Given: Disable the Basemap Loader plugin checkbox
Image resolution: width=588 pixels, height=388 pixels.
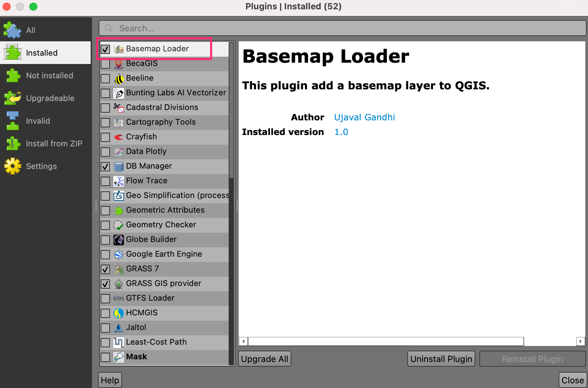Looking at the screenshot, I should tap(105, 49).
